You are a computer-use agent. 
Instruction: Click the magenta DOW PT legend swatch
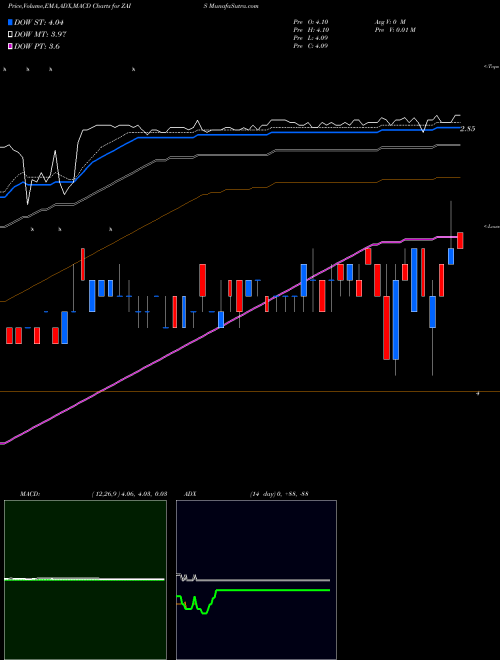click(11, 46)
